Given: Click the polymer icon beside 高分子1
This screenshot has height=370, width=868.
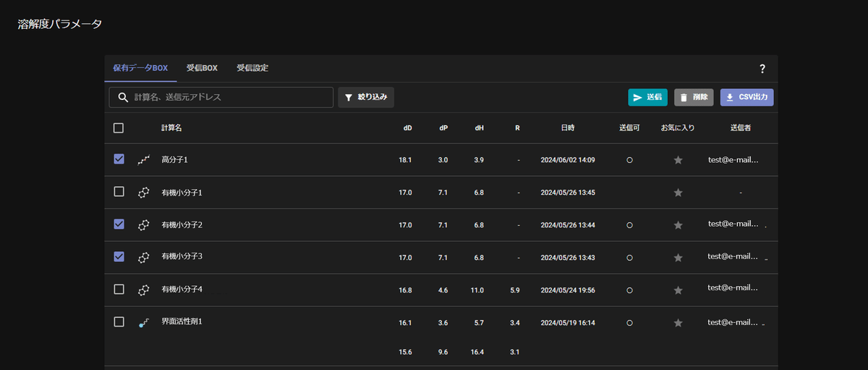Looking at the screenshot, I should 144,159.
